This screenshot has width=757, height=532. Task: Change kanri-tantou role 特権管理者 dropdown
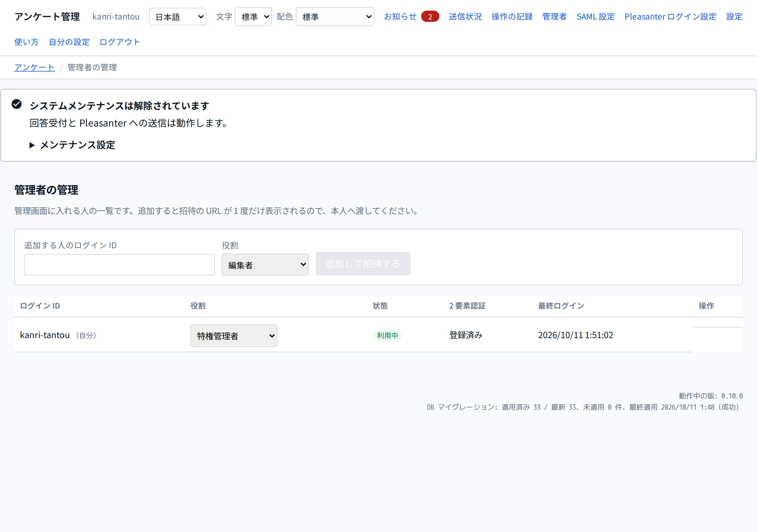point(234,336)
